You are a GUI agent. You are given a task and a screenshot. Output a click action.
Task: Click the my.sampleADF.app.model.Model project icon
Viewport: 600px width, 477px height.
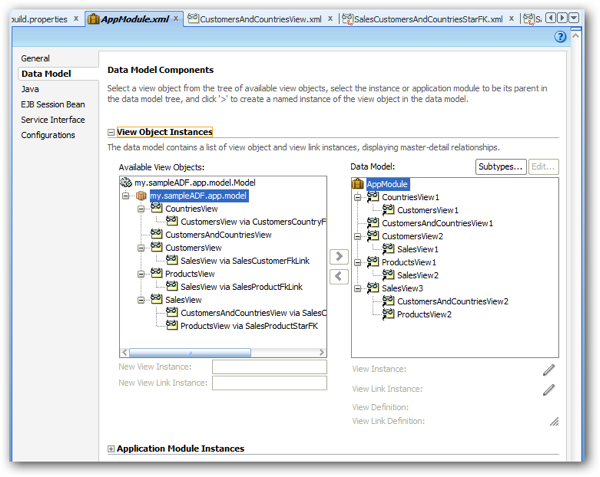[x=126, y=182]
